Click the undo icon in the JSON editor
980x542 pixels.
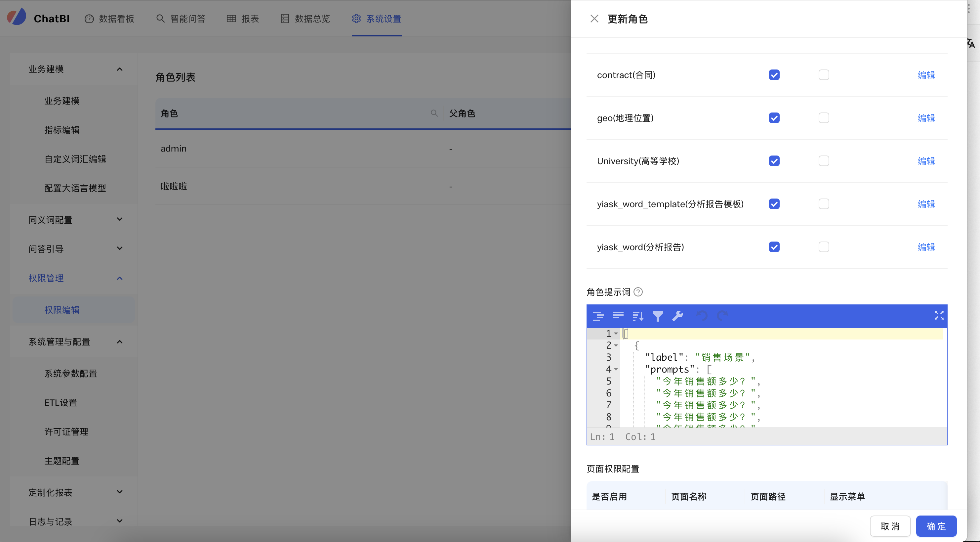[703, 316]
